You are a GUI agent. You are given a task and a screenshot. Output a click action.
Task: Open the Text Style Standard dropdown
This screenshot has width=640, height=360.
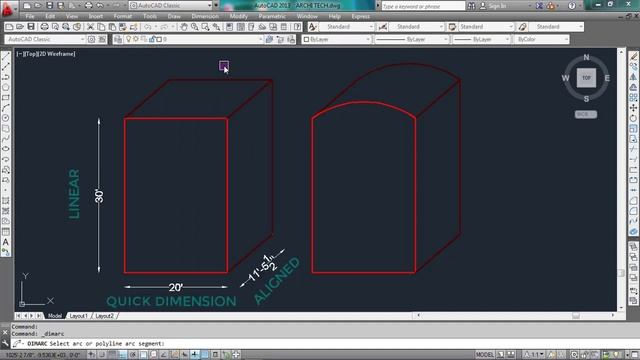(346, 27)
